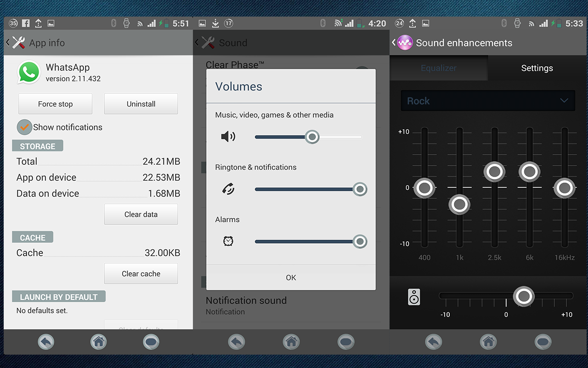588x368 pixels.
Task: Tap the 'No defaults set.' text
Action: [42, 310]
